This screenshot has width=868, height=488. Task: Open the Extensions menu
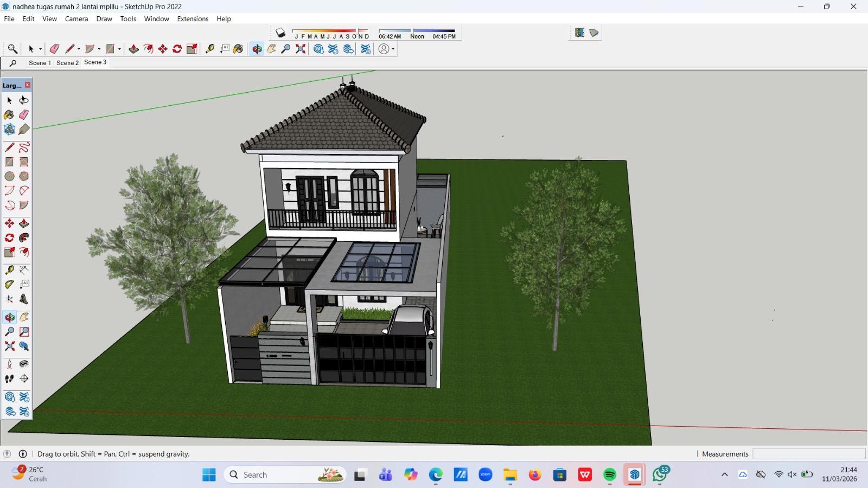pos(193,18)
